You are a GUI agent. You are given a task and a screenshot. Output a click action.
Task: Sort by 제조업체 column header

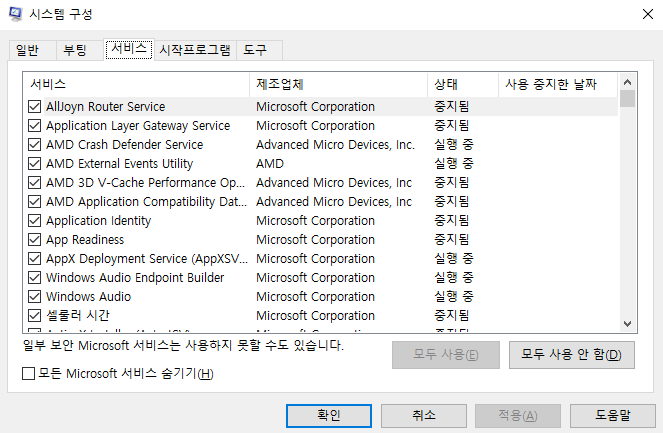[x=338, y=85]
